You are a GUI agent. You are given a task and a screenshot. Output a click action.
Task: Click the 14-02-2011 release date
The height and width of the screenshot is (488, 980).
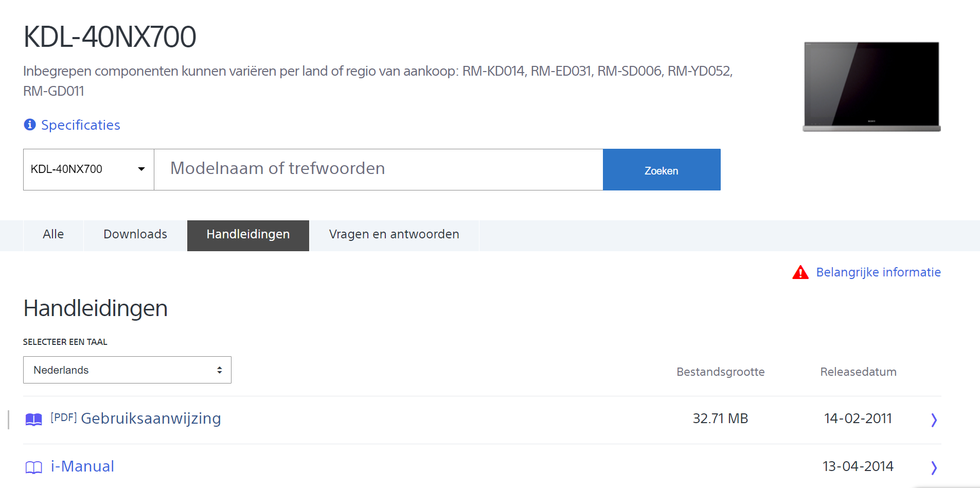point(858,419)
